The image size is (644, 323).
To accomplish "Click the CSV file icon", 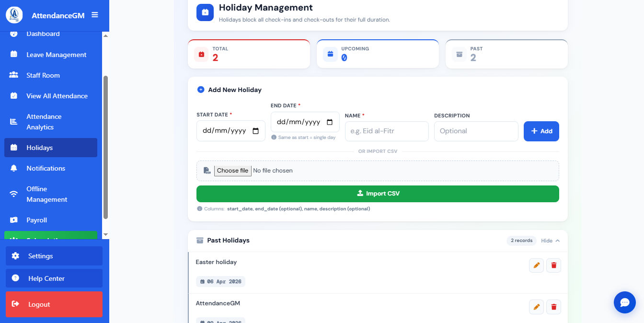I will coord(207,171).
